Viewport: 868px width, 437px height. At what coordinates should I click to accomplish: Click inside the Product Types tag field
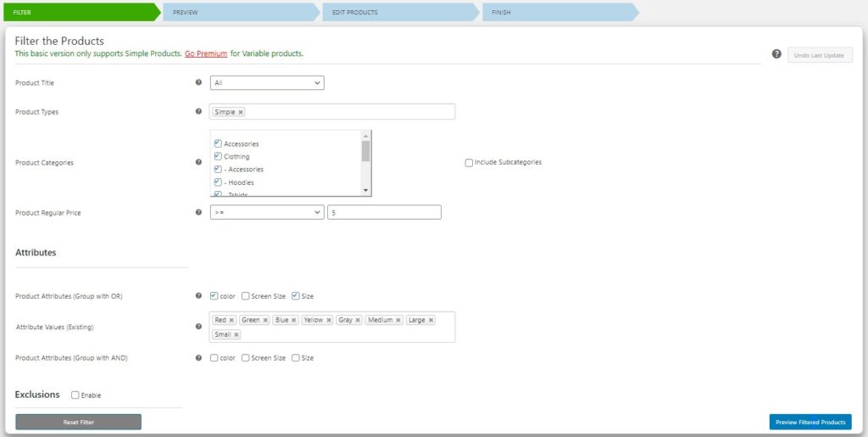tap(332, 111)
